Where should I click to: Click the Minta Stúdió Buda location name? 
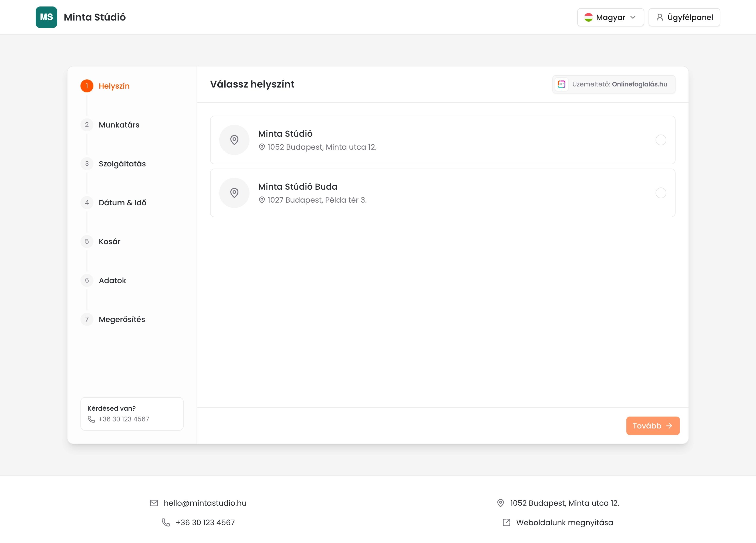298,187
